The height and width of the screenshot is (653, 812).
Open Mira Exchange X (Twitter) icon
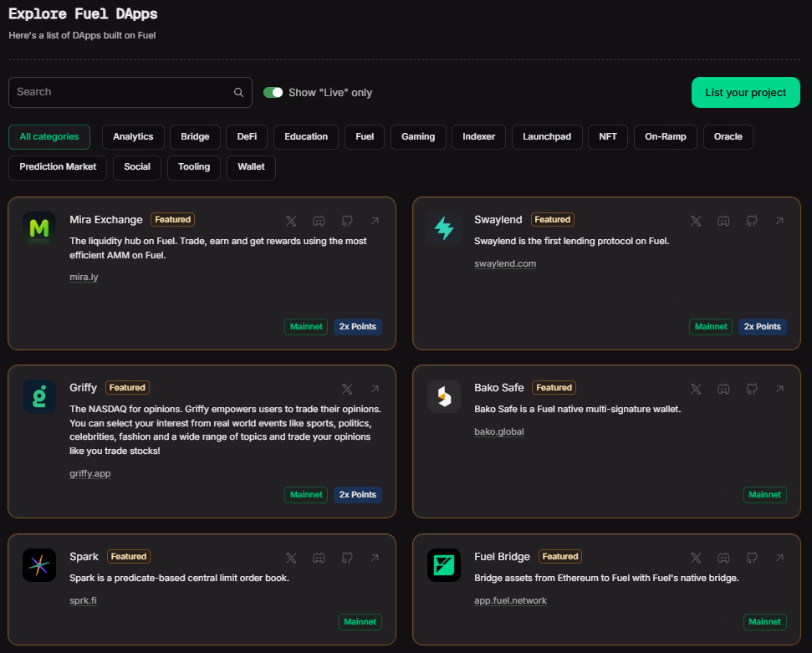click(x=291, y=221)
